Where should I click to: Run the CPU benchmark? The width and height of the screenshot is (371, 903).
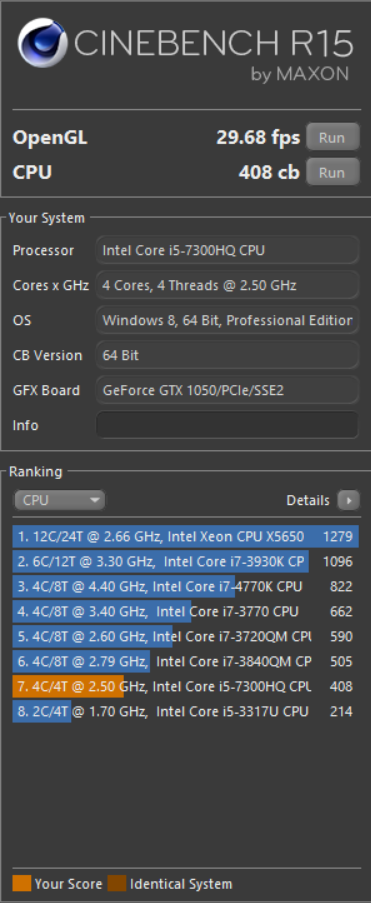point(332,172)
